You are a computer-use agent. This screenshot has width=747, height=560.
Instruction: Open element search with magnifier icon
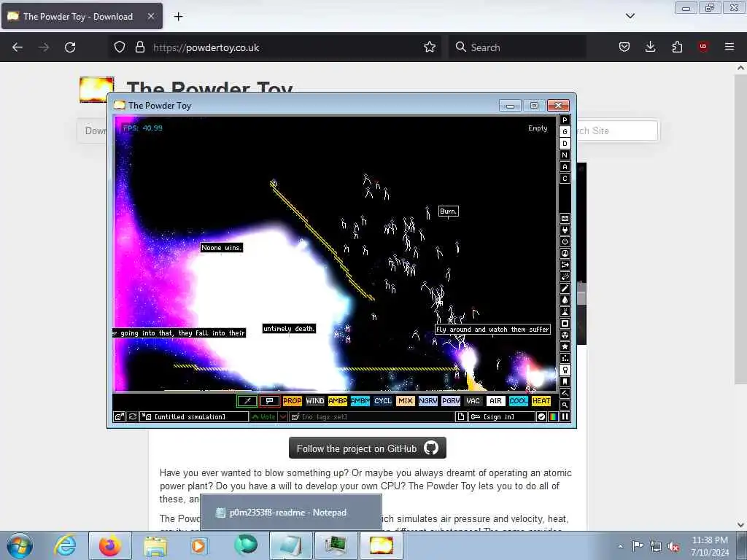tap(565, 405)
